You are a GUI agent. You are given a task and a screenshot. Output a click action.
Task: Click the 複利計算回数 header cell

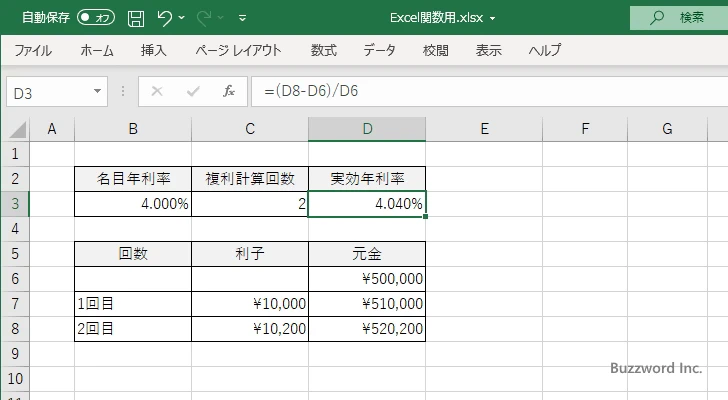point(250,179)
